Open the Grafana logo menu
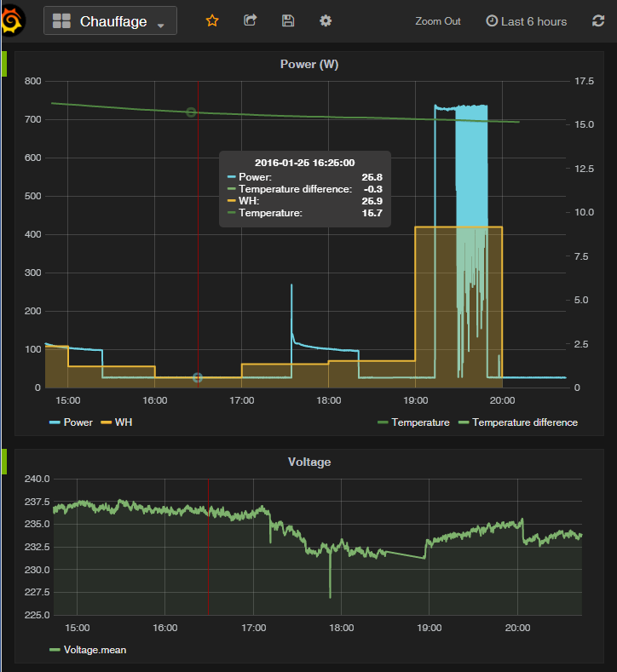 click(x=13, y=20)
